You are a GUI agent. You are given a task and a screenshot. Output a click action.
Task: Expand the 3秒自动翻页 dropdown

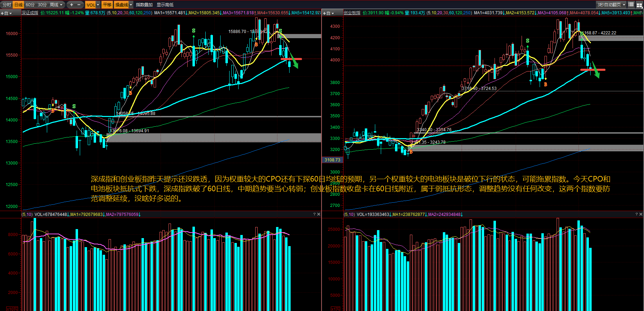coord(612,5)
